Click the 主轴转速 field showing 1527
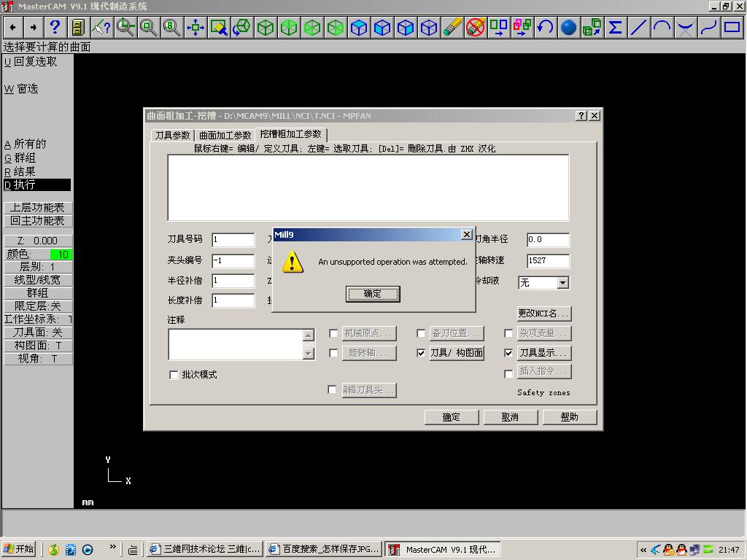 pos(548,260)
